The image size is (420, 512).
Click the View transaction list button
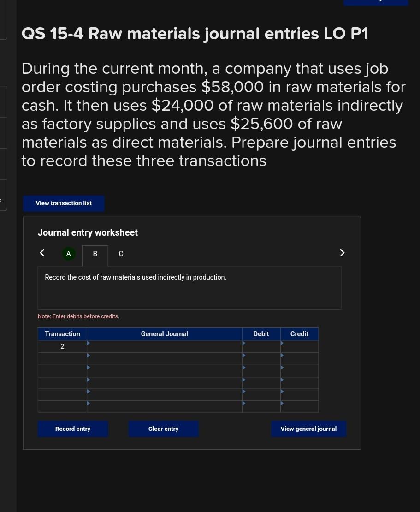(x=64, y=203)
